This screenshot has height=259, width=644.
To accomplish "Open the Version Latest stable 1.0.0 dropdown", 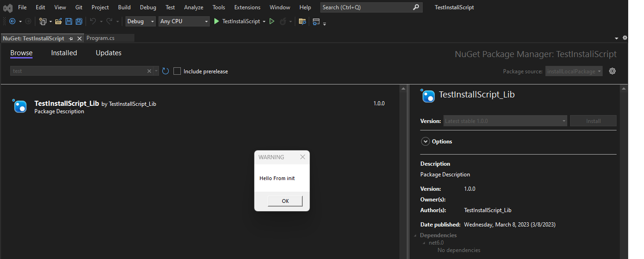I will [x=505, y=121].
